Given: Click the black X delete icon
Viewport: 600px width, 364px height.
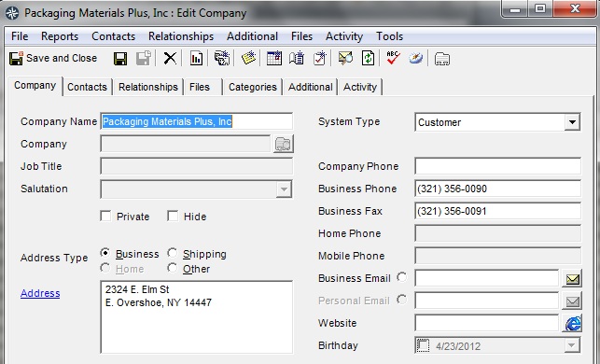Looking at the screenshot, I should [x=170, y=59].
